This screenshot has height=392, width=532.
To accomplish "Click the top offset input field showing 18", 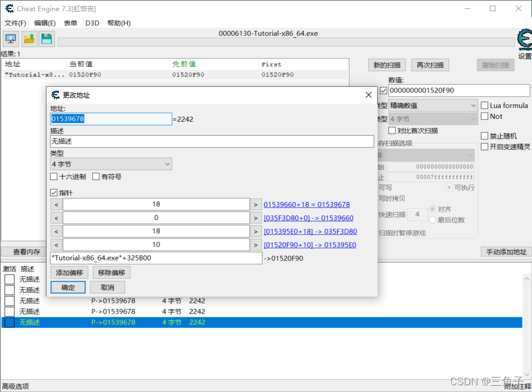I will 156,205.
